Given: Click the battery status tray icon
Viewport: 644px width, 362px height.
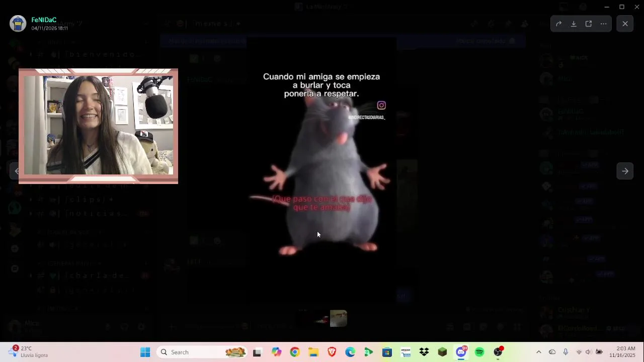Looking at the screenshot, I should click(599, 352).
